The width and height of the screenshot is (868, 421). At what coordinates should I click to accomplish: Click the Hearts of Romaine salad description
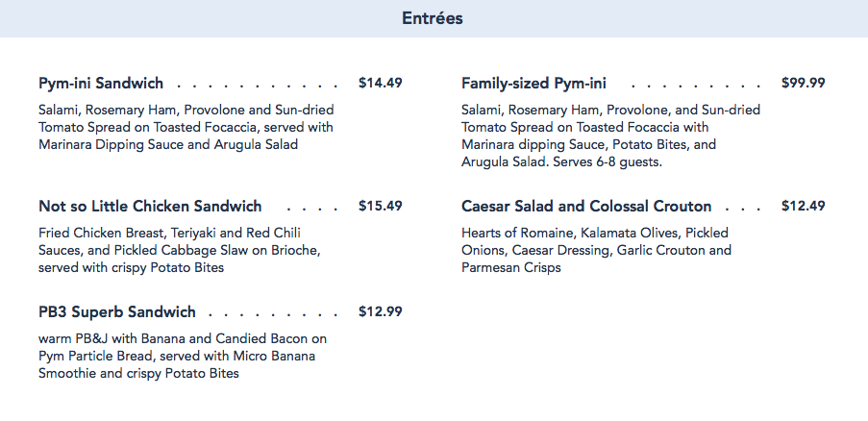(x=596, y=250)
